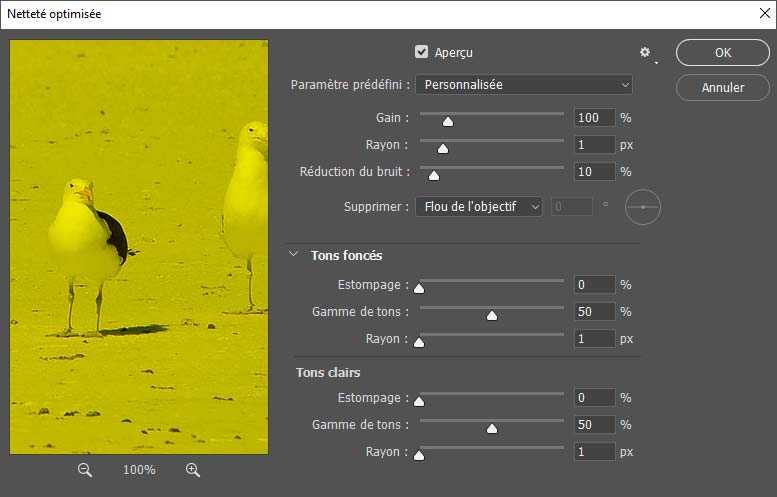Collapse the Tons foncés section
The image size is (777, 497).
click(x=294, y=255)
